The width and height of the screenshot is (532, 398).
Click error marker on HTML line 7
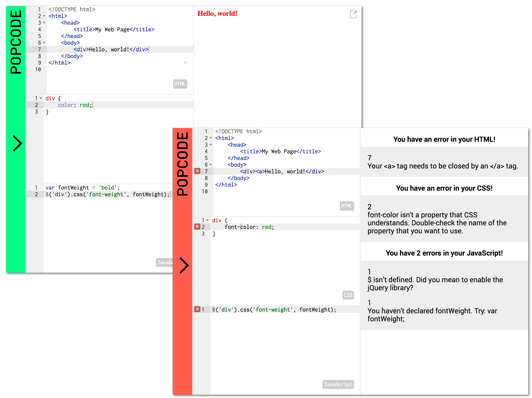coord(197,171)
